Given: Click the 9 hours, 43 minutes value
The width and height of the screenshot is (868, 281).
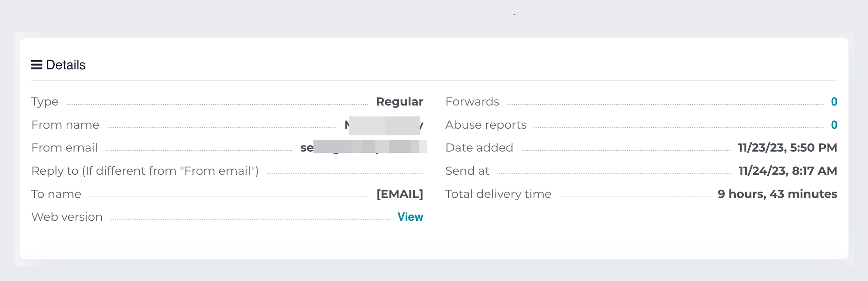Looking at the screenshot, I should 777,194.
